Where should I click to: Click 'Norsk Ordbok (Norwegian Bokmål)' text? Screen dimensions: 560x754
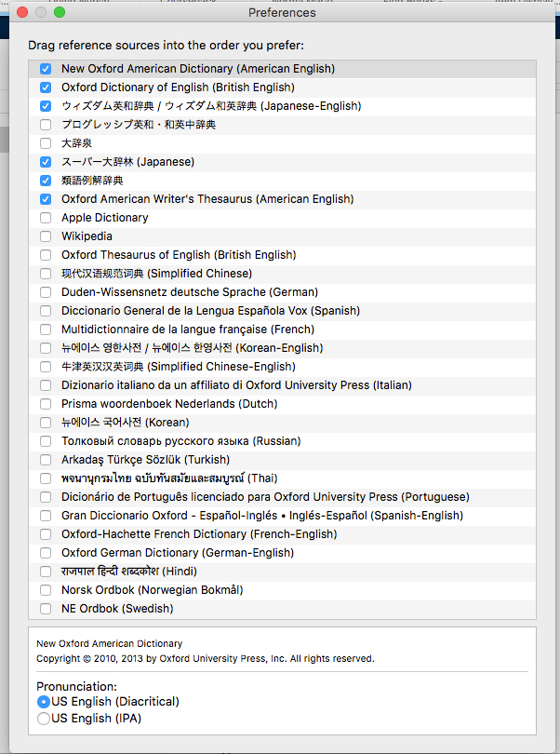click(153, 590)
